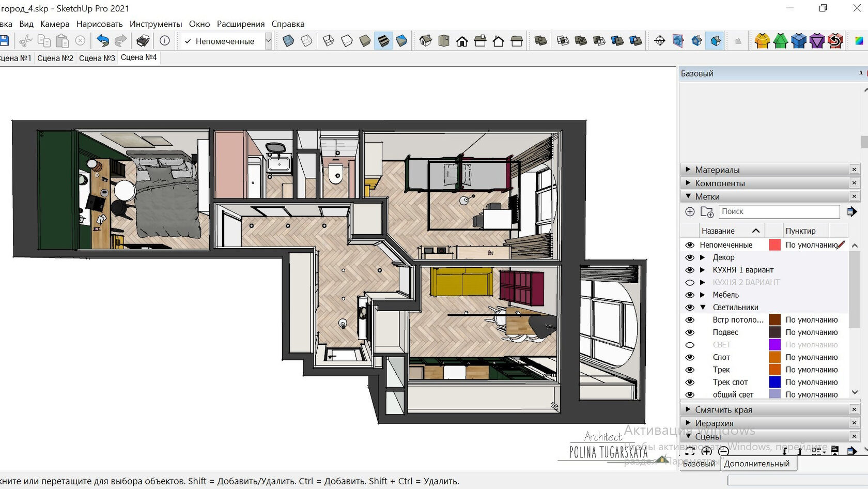Hide the Декор tag folder

(x=690, y=257)
